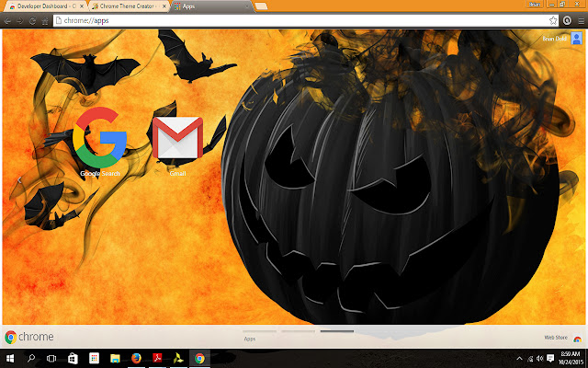Open the browser home page icon
Viewport: 588px width, 368px height.
(x=45, y=20)
